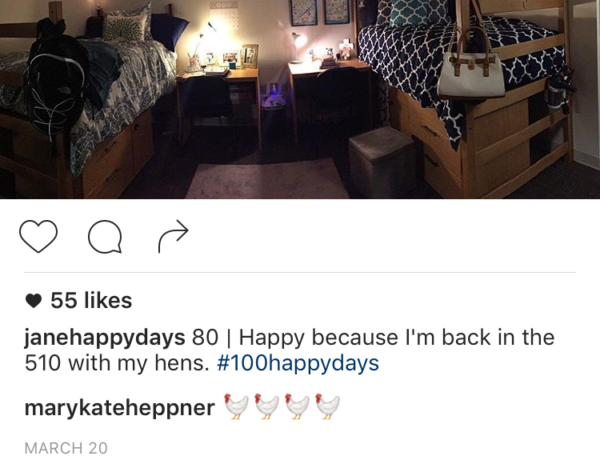Open janehappydays profile from caption
The width and height of the screenshot is (600, 460).
(104, 338)
